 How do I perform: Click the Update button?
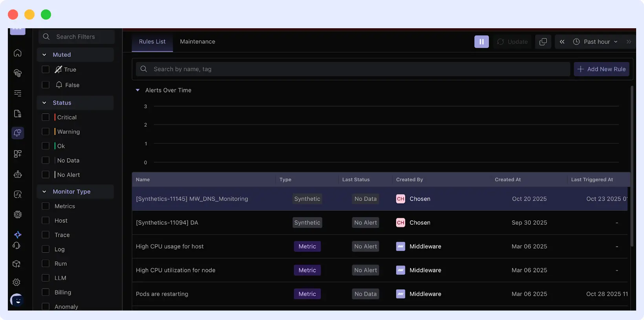click(512, 42)
